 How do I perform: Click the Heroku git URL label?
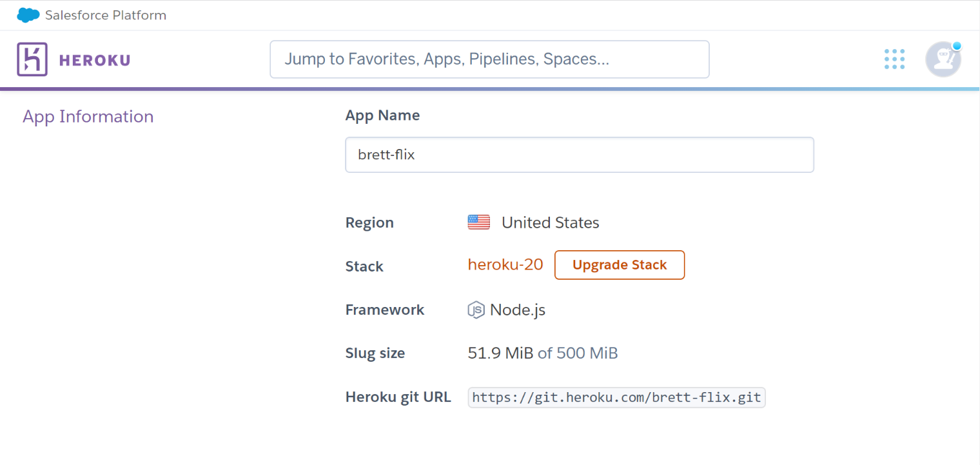tap(398, 397)
